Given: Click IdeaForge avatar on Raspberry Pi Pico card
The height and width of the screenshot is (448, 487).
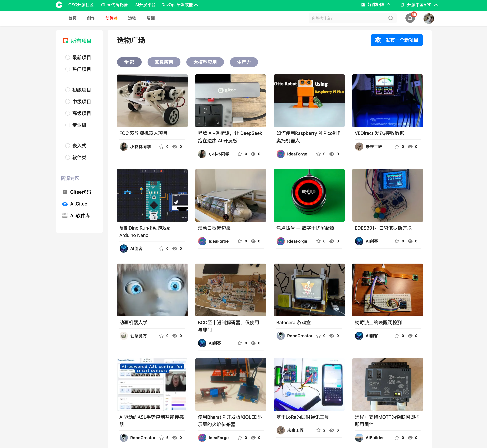Looking at the screenshot, I should (280, 154).
